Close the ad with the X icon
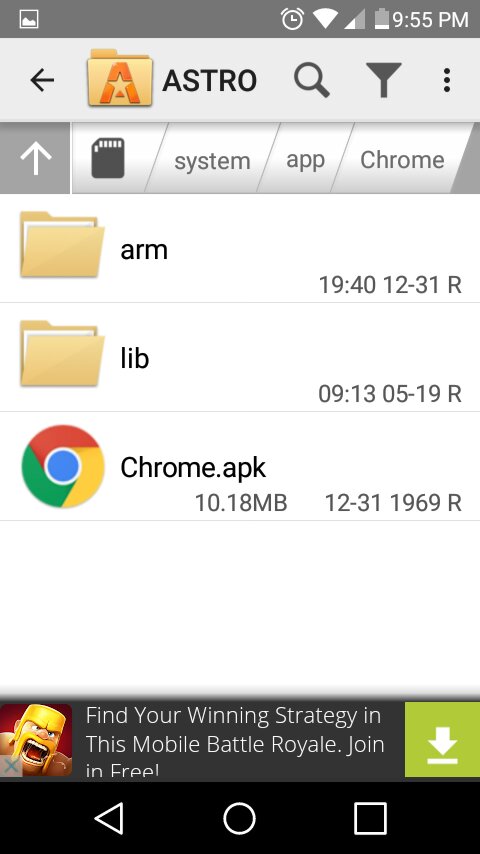 pos(11,767)
